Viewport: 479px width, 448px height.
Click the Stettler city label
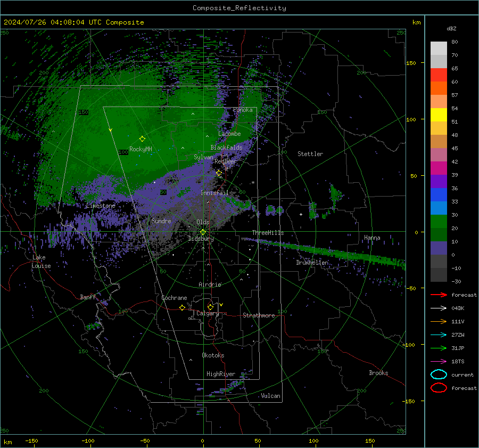tap(310, 154)
